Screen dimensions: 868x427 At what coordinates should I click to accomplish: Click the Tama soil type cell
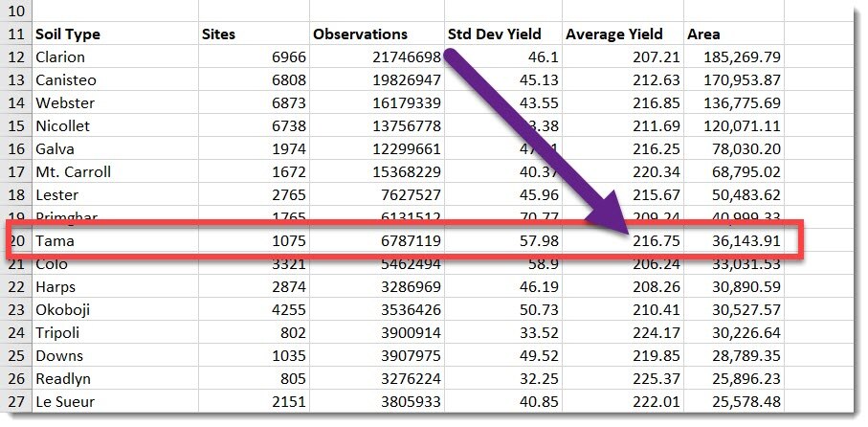55,241
